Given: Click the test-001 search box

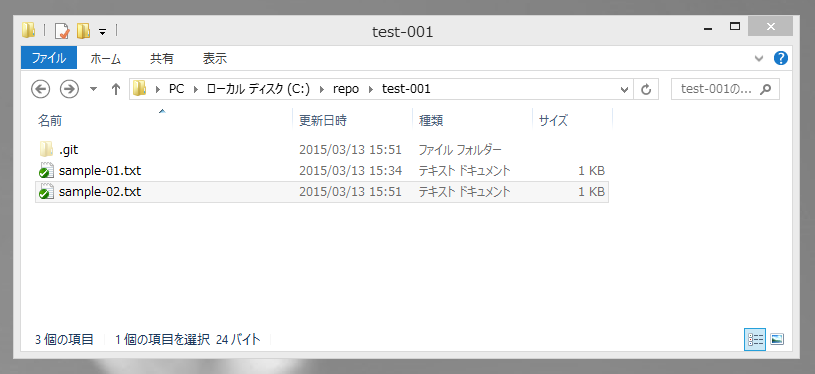Looking at the screenshot, I should (x=725, y=89).
